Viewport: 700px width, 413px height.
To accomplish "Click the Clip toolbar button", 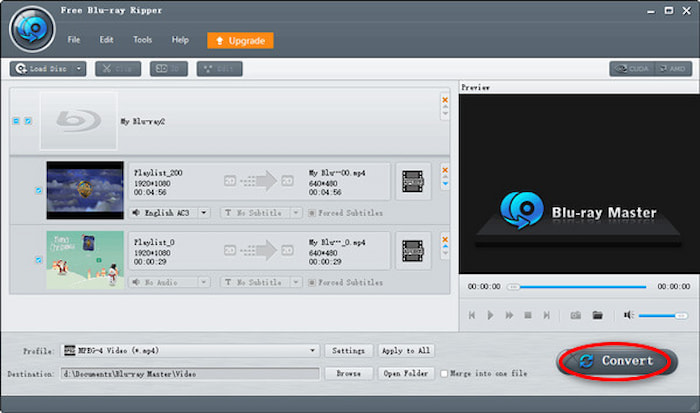I will tap(118, 69).
